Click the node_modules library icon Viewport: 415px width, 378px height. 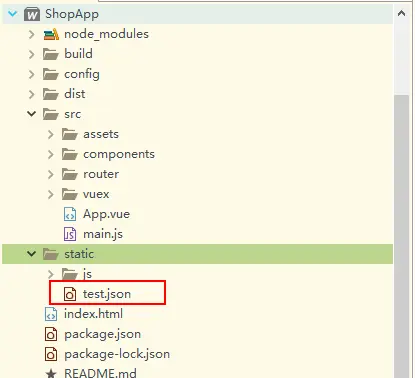click(51, 34)
